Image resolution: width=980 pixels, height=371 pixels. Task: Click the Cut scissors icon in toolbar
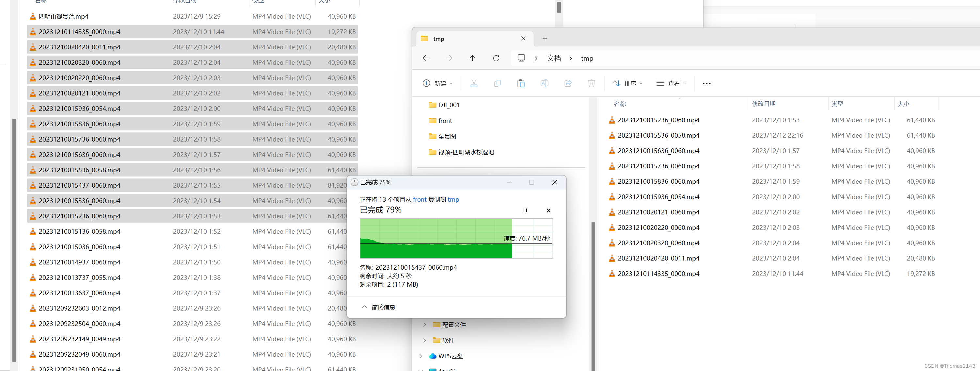474,83
